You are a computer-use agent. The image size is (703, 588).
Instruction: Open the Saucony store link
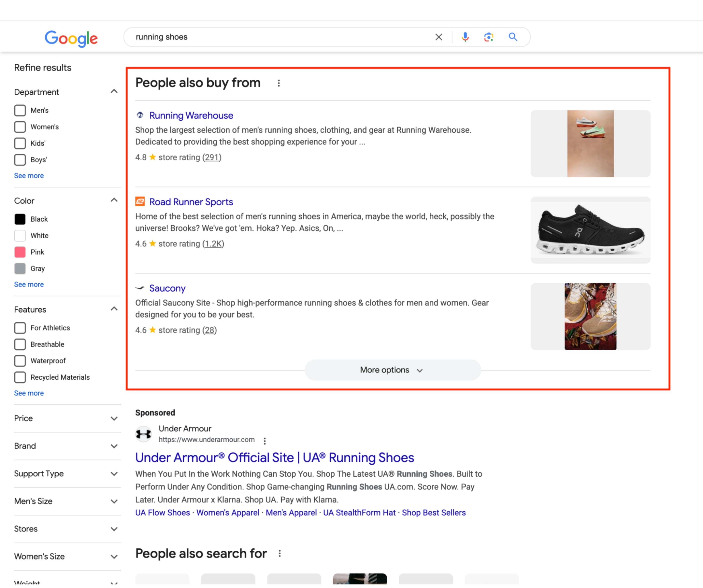167,288
